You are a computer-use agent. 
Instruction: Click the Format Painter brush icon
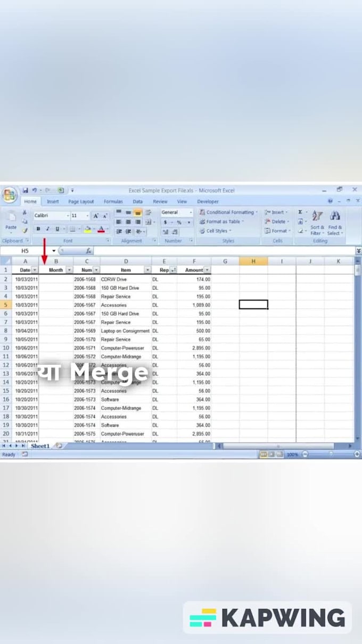[x=24, y=231]
